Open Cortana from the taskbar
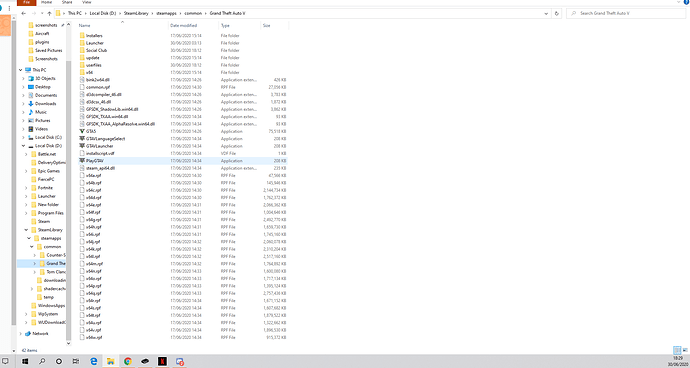690x368 pixels. 59,361
